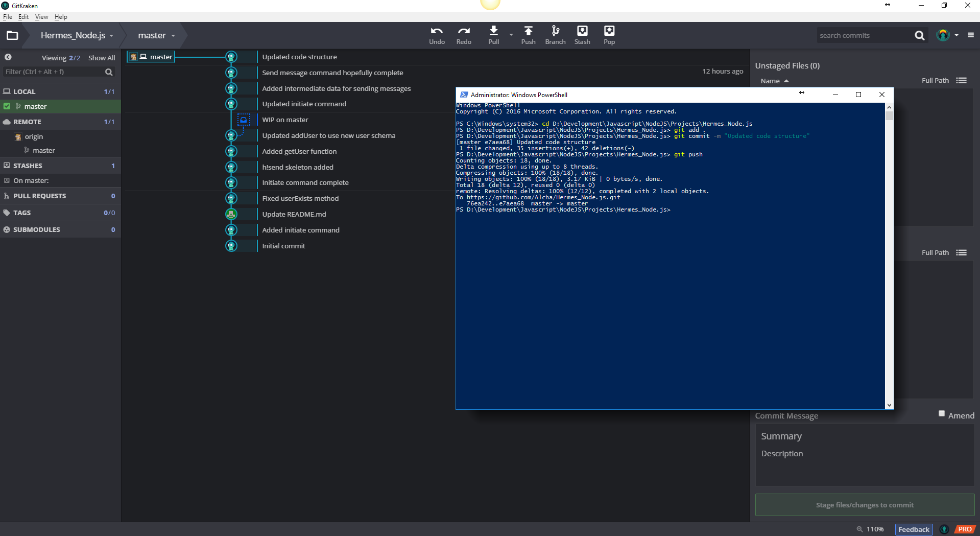This screenshot has height=536, width=980.
Task: Create a branch using Branch icon
Action: coord(555,35)
